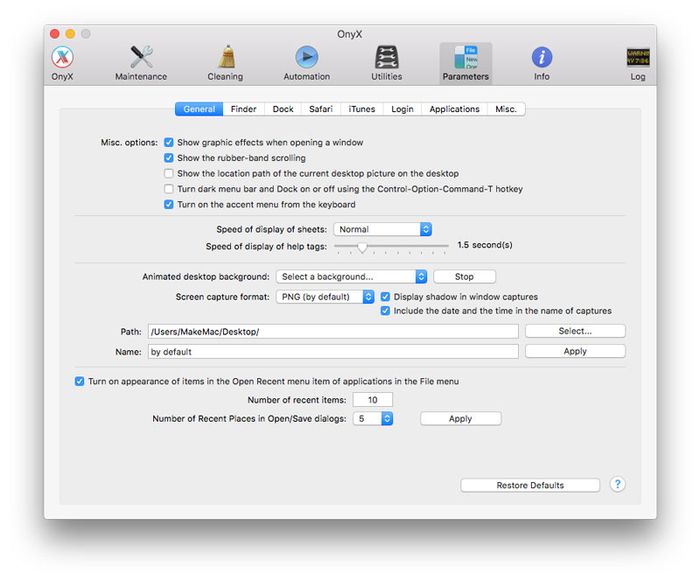700x581 pixels.
Task: Enable dark menu bar hotkey option
Action: (x=169, y=189)
